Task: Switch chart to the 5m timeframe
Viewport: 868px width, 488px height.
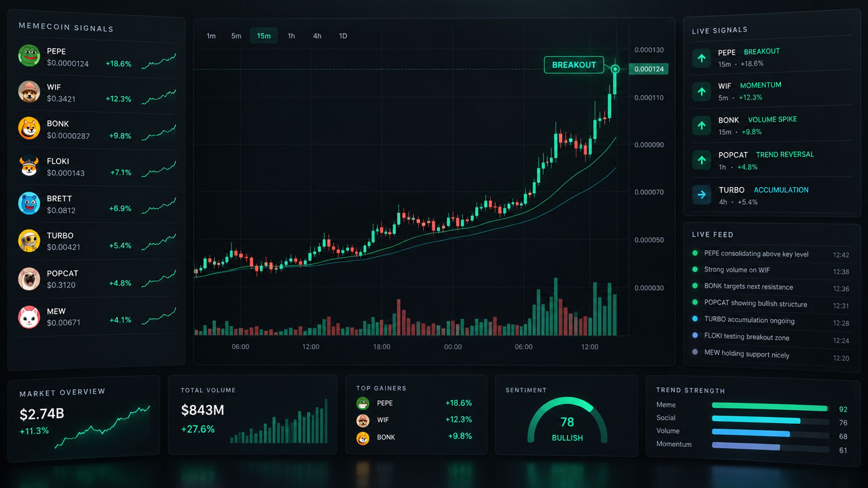Action: pyautogui.click(x=236, y=36)
